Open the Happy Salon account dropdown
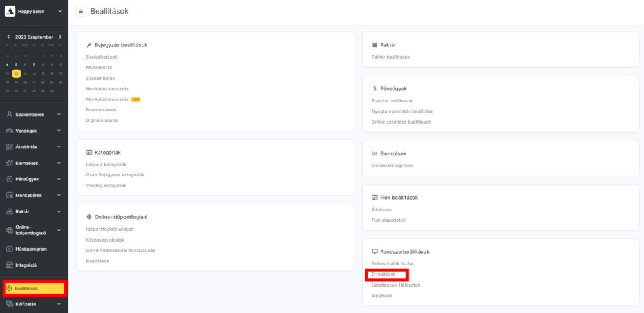 [x=60, y=12]
